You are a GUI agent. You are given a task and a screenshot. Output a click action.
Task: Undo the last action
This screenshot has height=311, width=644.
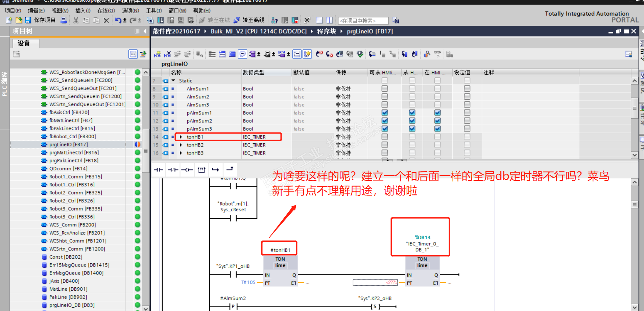pyautogui.click(x=118, y=20)
